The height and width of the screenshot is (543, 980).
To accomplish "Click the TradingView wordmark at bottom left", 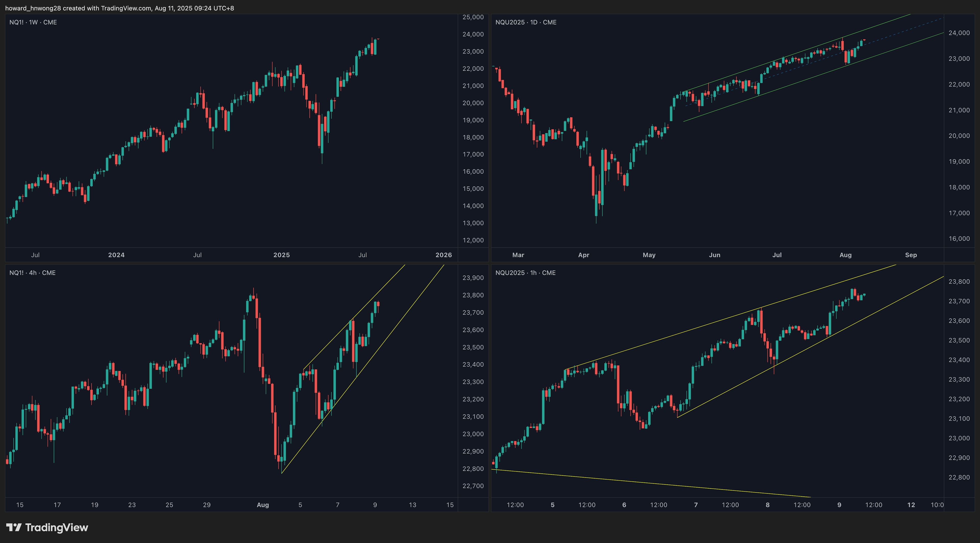I will (x=56, y=527).
